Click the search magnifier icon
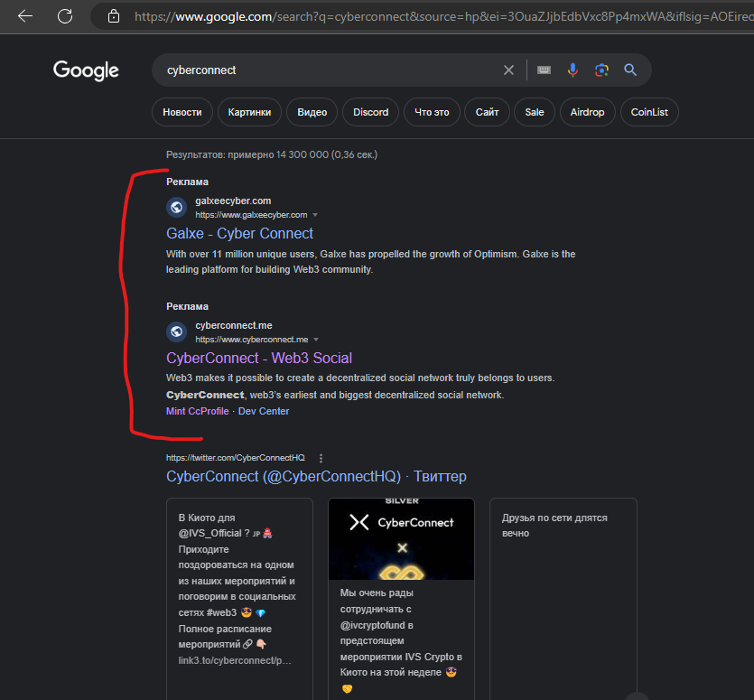754x700 pixels. point(629,70)
